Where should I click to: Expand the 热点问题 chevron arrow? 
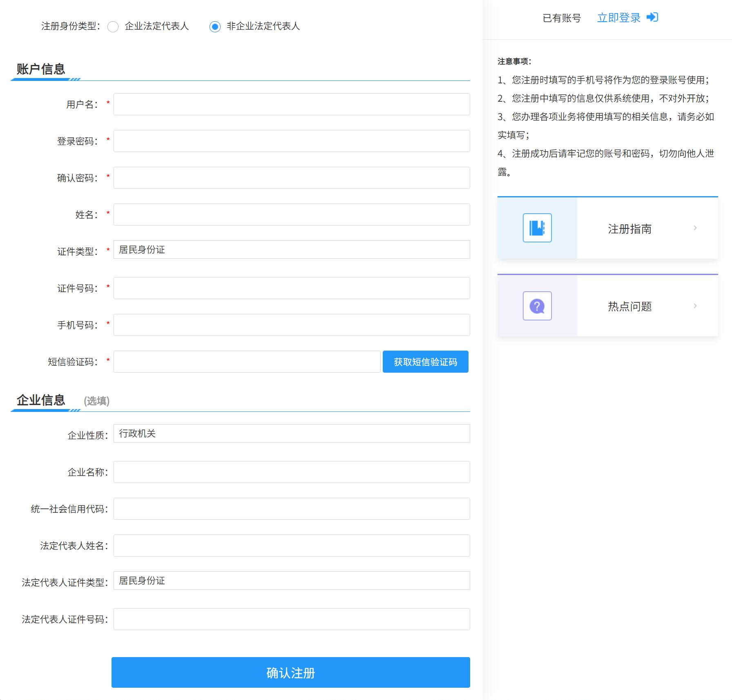click(695, 306)
